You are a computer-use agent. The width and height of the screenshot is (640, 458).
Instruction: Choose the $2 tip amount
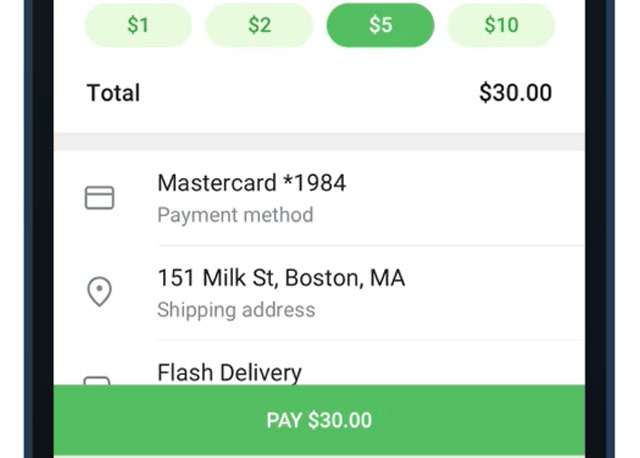(259, 25)
